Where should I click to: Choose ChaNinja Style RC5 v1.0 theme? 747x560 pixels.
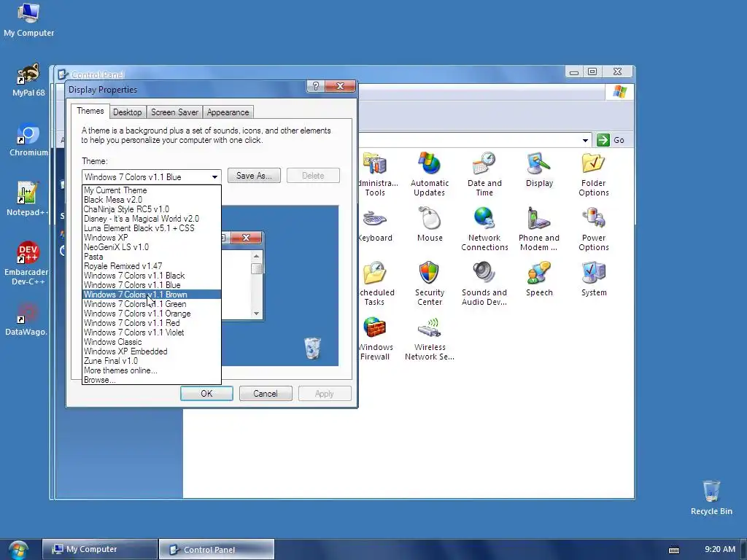tap(152, 209)
